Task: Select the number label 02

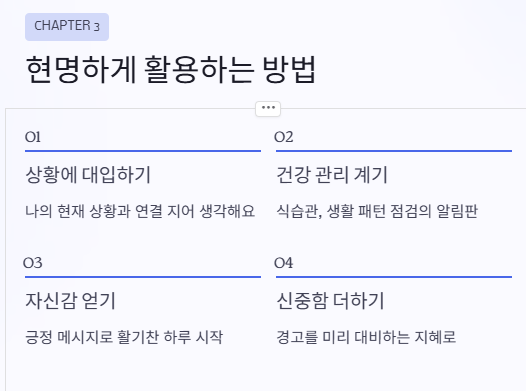Action: 284,137
